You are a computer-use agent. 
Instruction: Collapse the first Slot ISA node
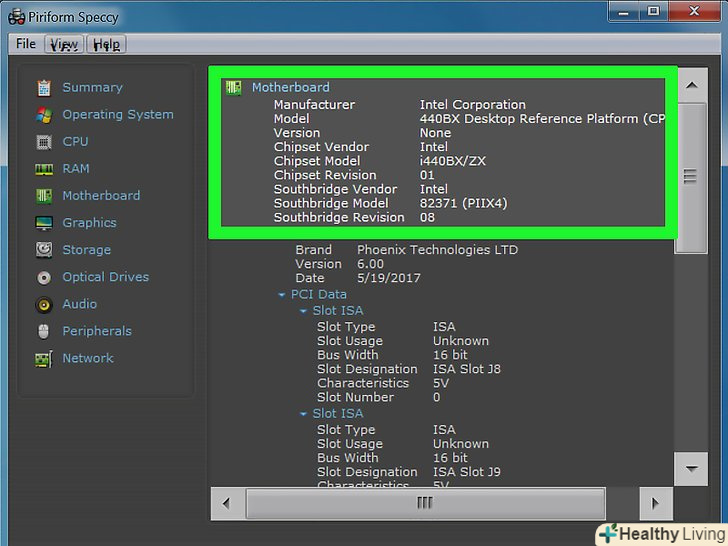(304, 311)
